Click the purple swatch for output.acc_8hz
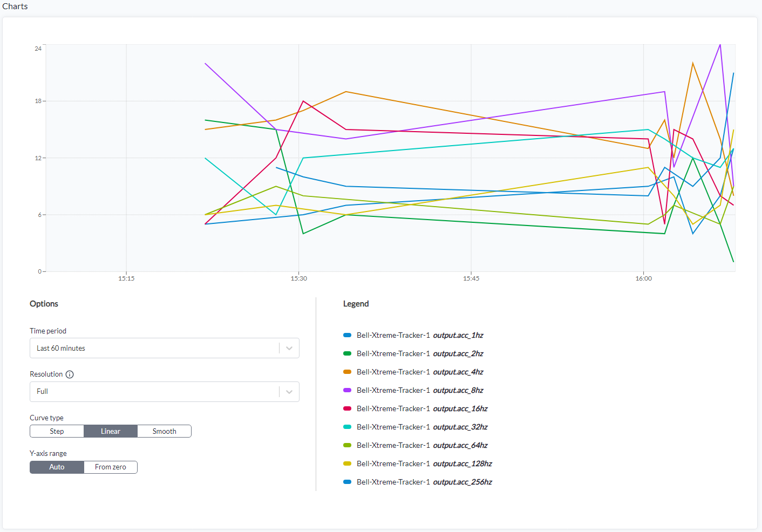 (348, 390)
